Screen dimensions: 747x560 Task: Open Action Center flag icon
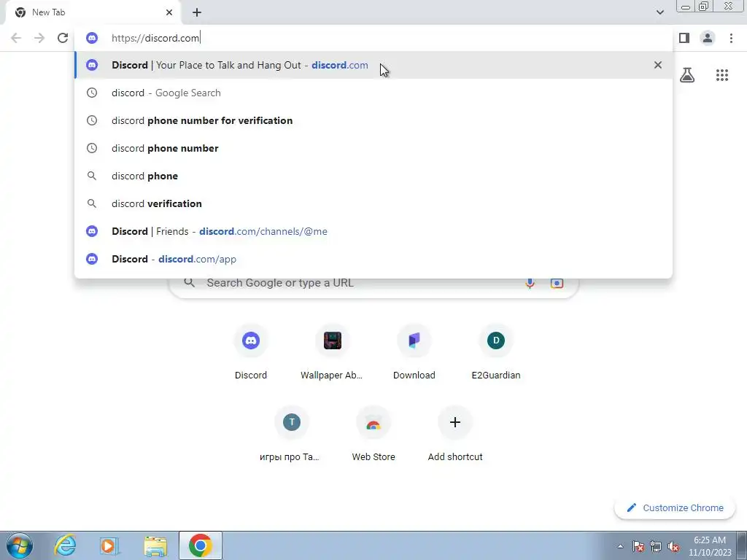(638, 546)
